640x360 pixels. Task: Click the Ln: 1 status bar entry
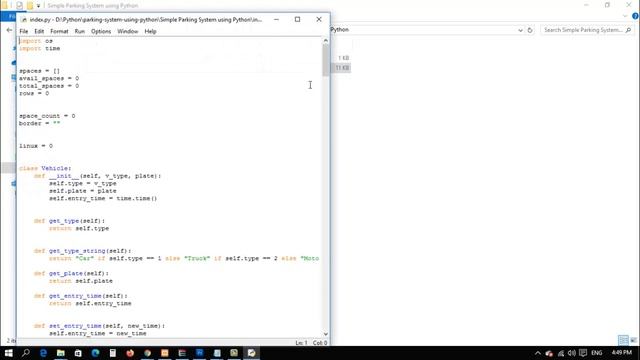pyautogui.click(x=301, y=343)
